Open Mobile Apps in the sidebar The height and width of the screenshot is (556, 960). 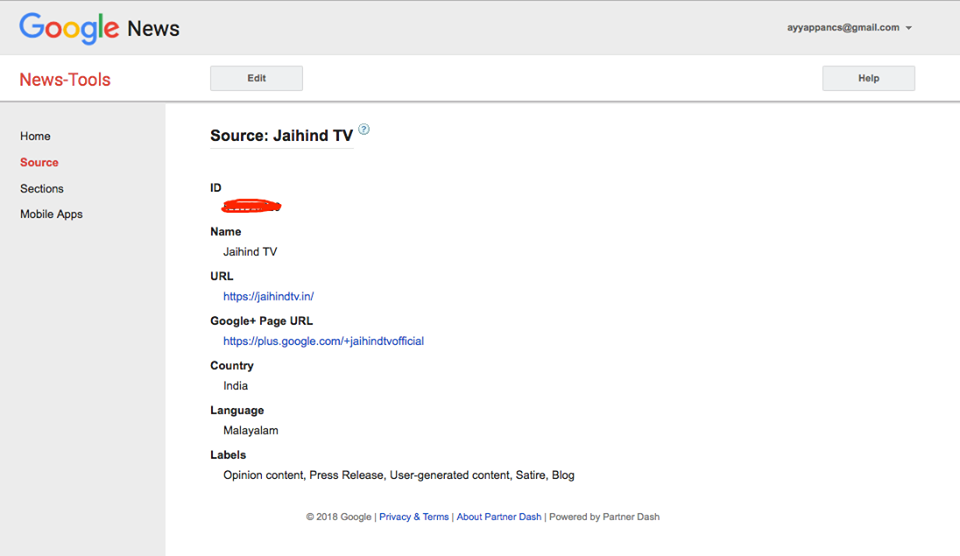pos(51,214)
